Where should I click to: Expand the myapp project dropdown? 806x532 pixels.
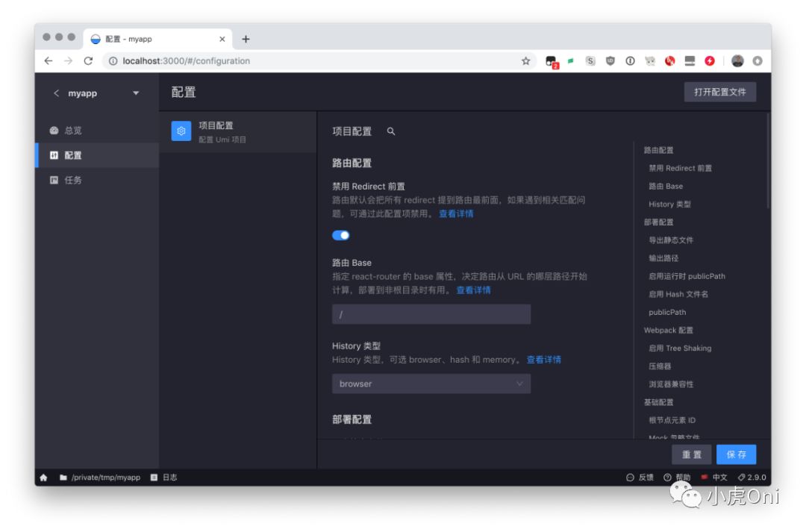(136, 93)
